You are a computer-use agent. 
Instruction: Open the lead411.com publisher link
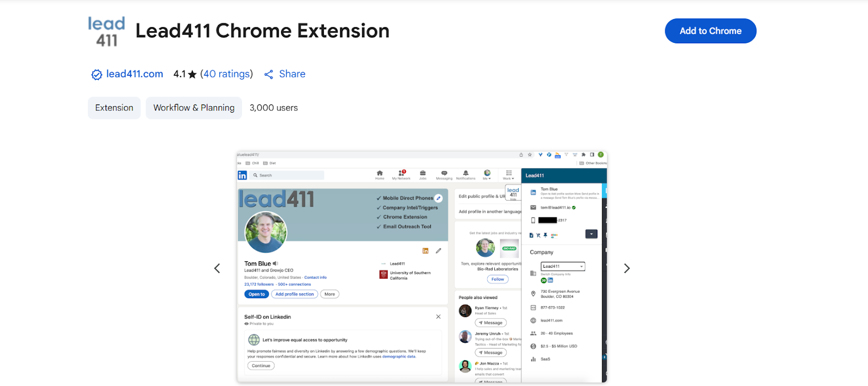click(x=135, y=74)
